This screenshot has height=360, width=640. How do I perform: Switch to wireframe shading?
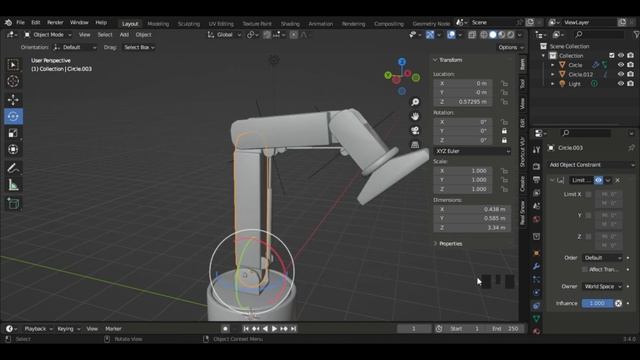click(484, 35)
